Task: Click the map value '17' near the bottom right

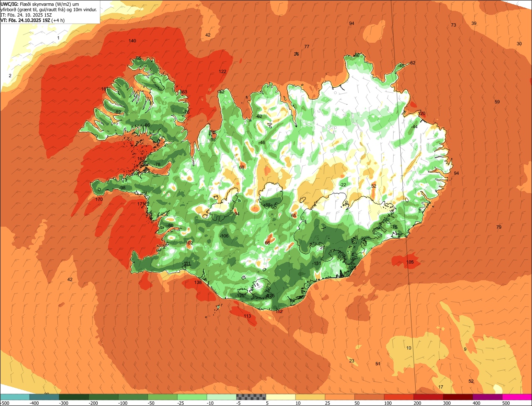Action: (441, 387)
